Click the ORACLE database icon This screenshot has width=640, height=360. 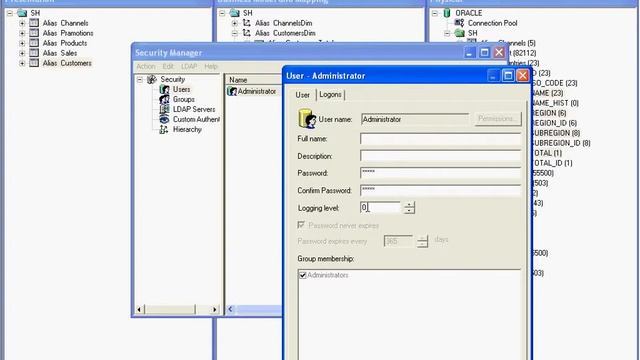click(447, 13)
